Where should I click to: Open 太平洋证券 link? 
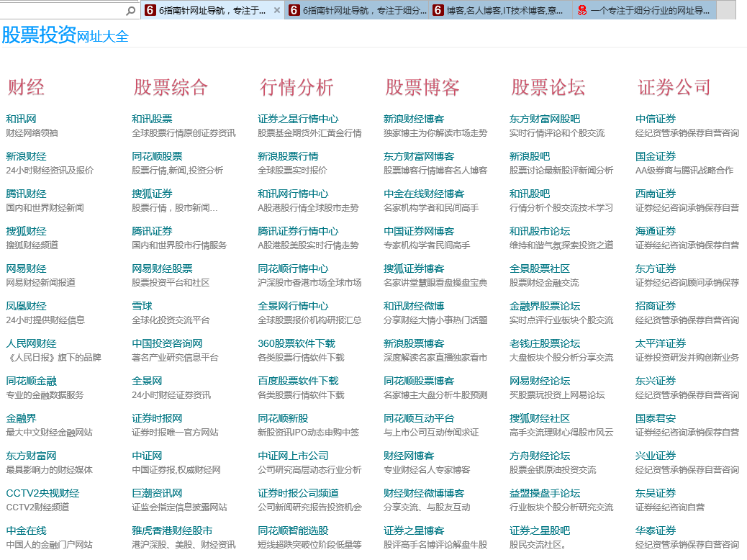click(661, 343)
